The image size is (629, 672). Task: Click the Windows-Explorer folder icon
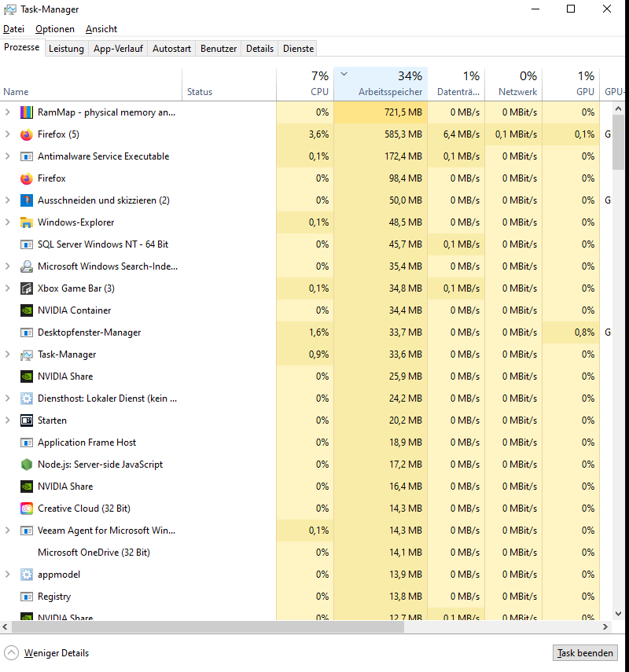point(27,222)
